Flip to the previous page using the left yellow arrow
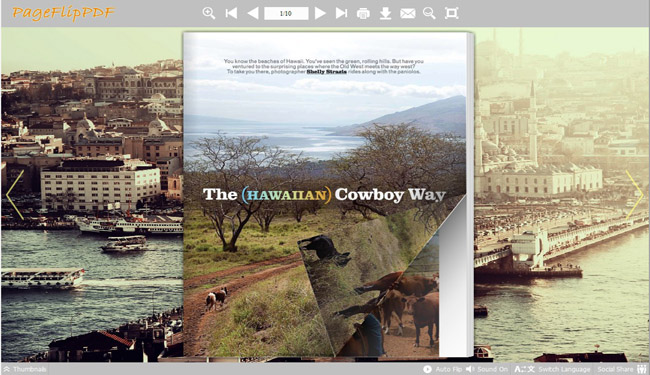Image resolution: width=650 pixels, height=375 pixels. click(15, 195)
